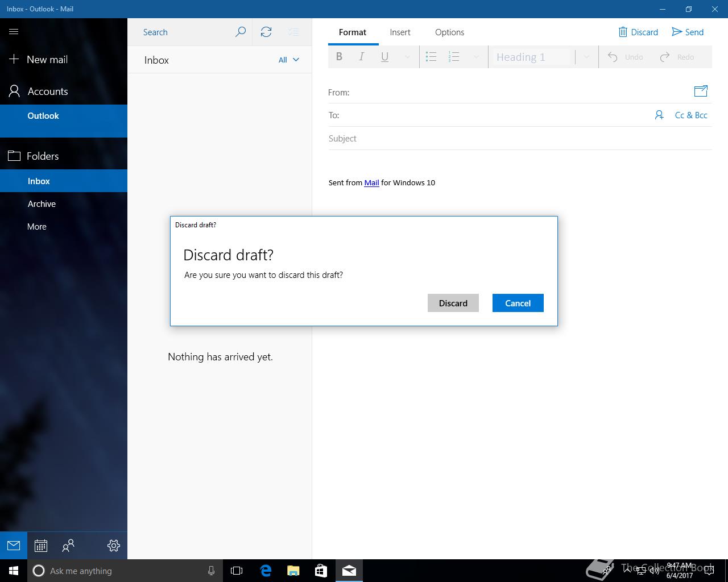This screenshot has width=728, height=582.
Task: Click the search magnifier icon
Action: (241, 32)
